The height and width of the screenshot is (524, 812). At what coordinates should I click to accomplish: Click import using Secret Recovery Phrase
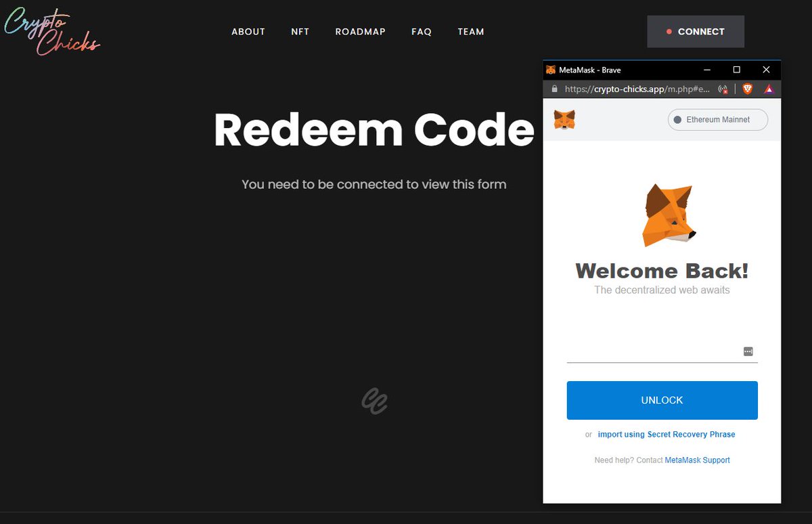pyautogui.click(x=667, y=434)
